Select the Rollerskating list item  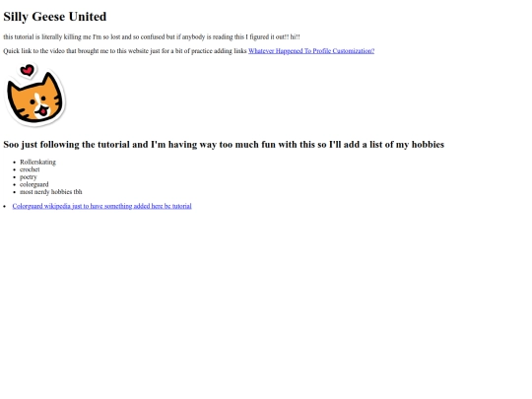[x=38, y=162]
